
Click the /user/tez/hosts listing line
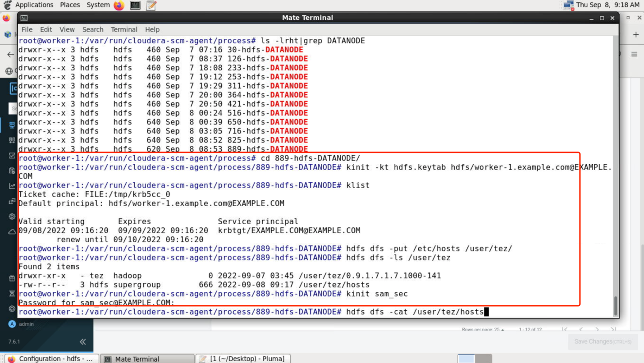click(x=194, y=285)
